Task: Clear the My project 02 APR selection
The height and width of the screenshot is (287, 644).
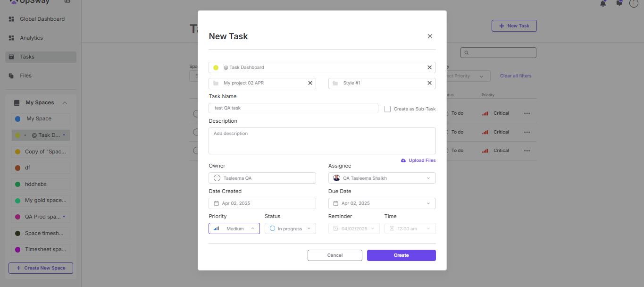Action: (310, 83)
